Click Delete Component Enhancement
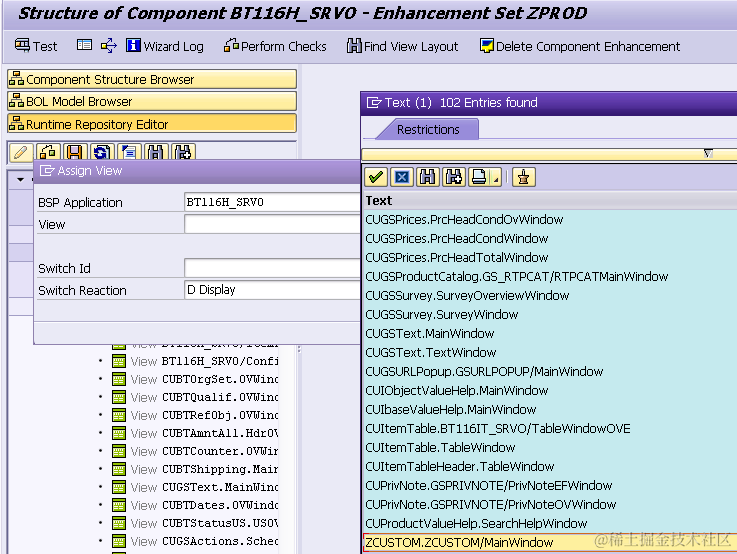 click(580, 46)
